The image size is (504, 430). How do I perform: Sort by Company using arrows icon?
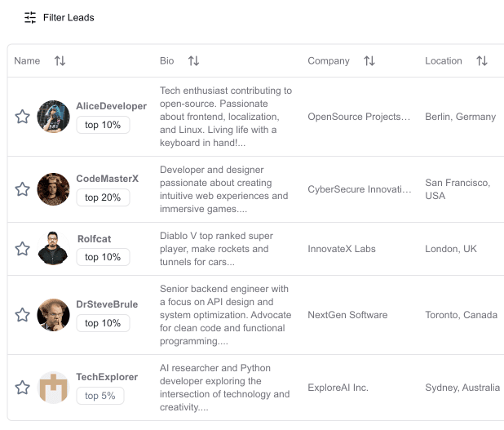tap(369, 60)
